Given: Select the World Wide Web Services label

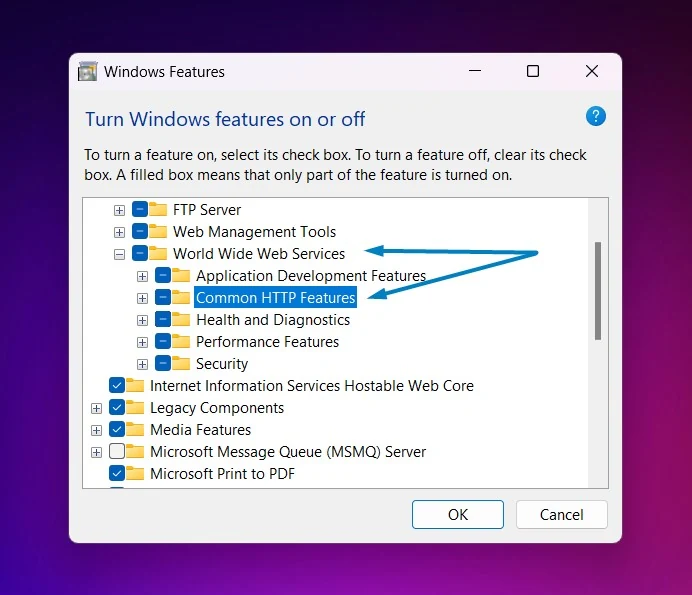Looking at the screenshot, I should pyautogui.click(x=259, y=254).
